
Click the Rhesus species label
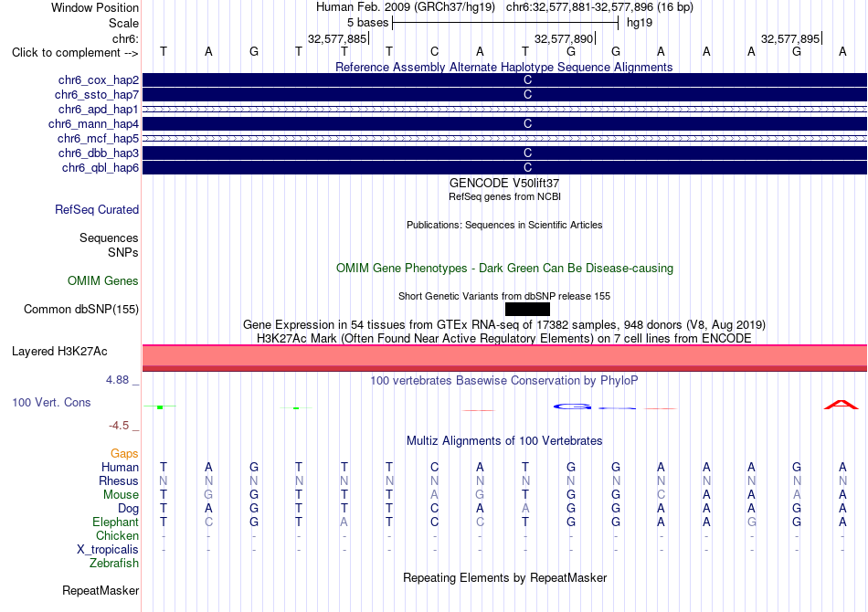coord(119,480)
